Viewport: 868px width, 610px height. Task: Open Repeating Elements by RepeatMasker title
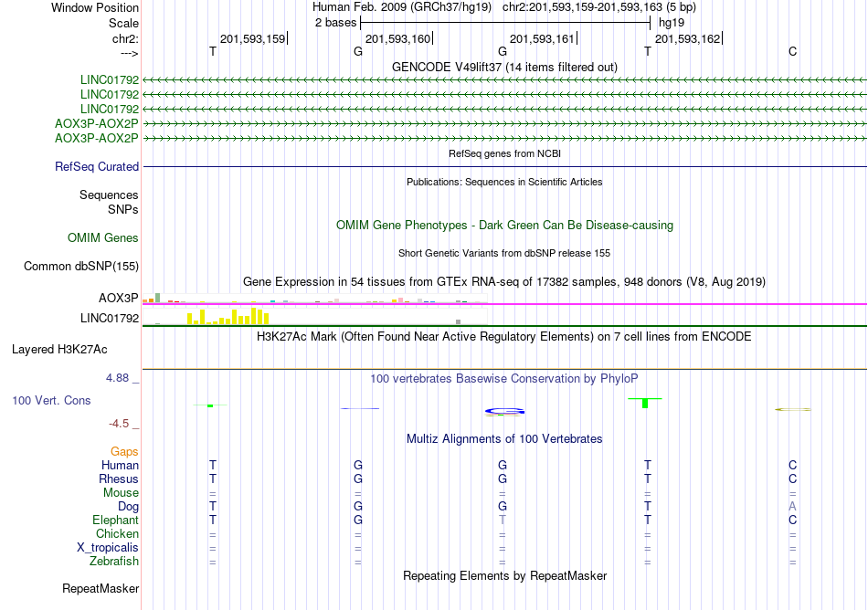[x=504, y=575]
